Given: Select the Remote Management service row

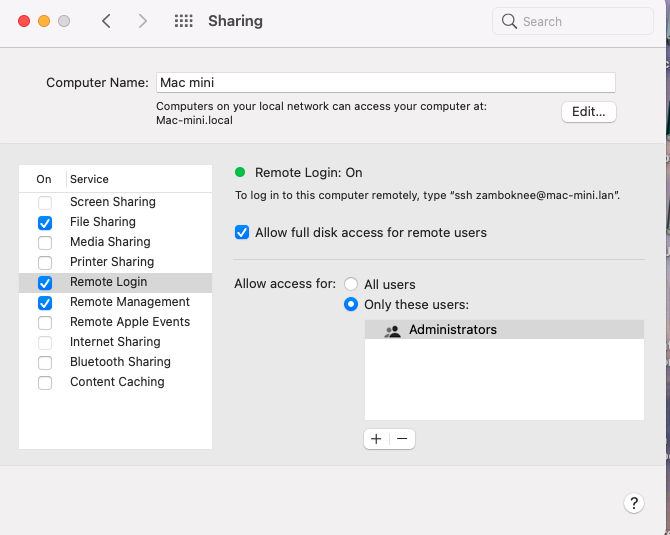Looking at the screenshot, I should point(115,302).
